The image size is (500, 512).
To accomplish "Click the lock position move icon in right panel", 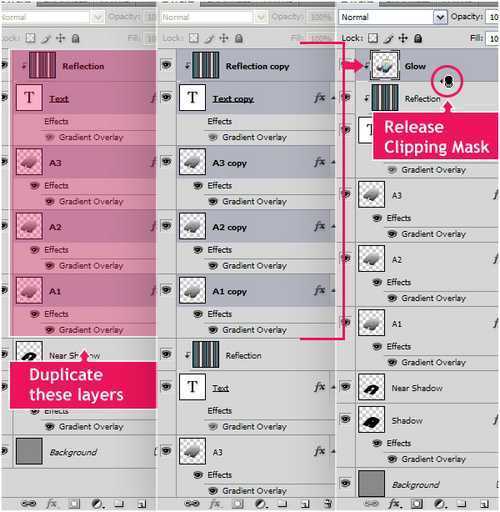I will 403,38.
